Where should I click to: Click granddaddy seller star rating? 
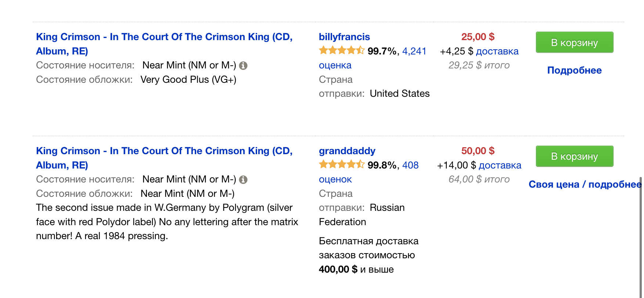tap(342, 164)
